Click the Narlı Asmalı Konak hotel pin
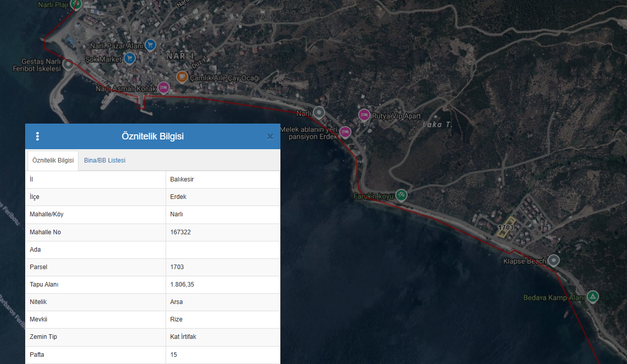The height and width of the screenshot is (364, 627). pos(163,88)
